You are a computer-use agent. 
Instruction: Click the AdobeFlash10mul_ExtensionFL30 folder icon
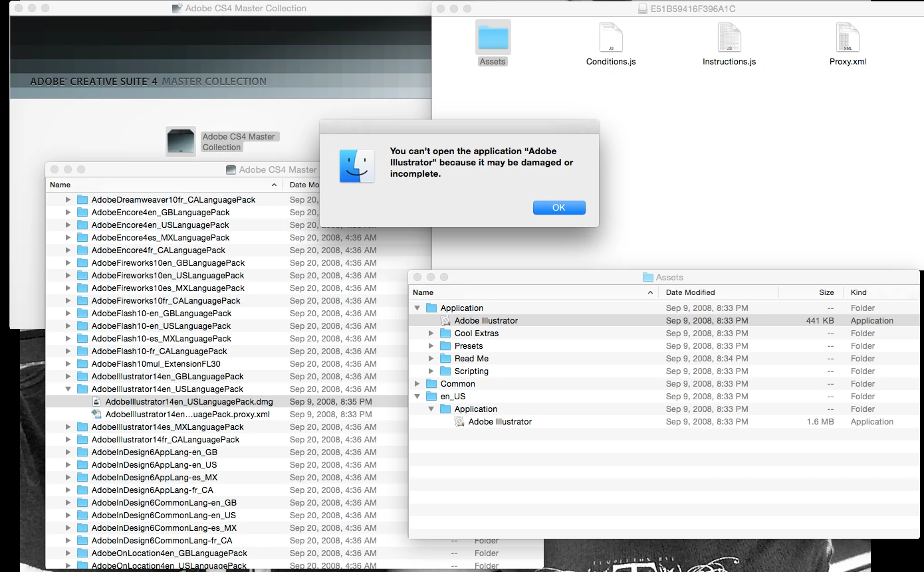coord(82,364)
